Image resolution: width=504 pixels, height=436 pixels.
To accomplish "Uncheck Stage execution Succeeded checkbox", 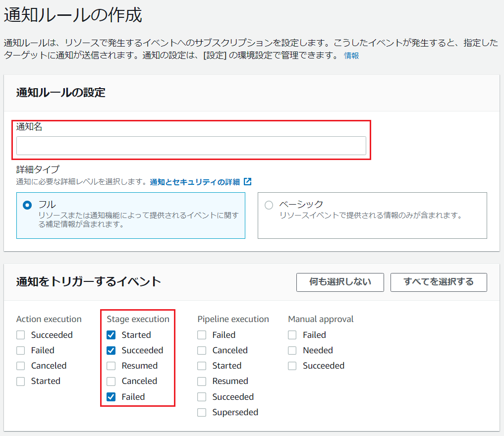I will coord(111,350).
